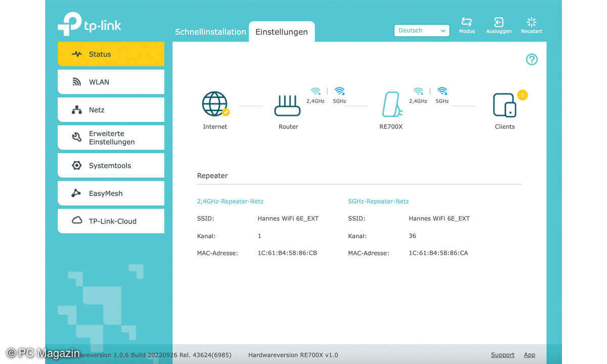This screenshot has height=364, width=607.
Task: Click Hardwareversion RE700X v1.0 text
Action: click(293, 355)
